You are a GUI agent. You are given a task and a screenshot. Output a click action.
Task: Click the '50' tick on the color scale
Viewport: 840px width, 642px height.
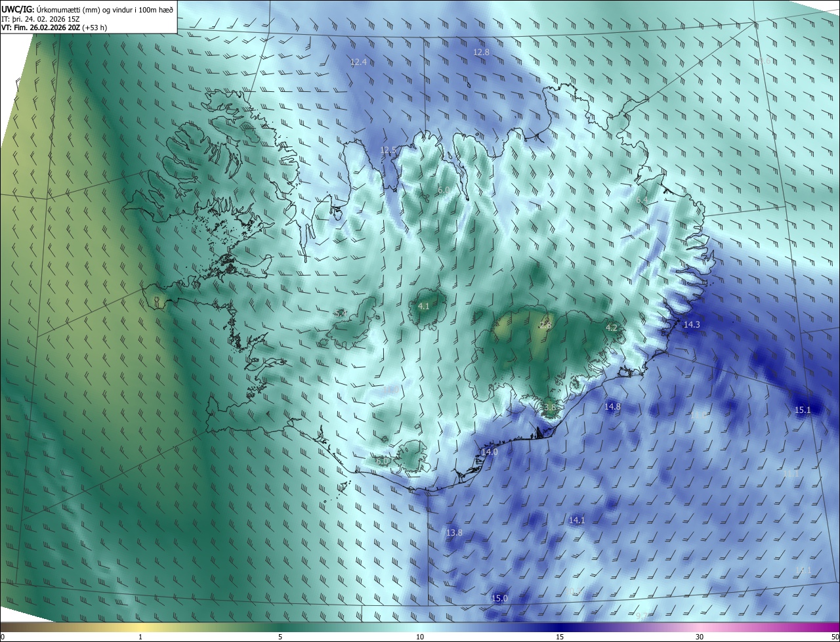pyautogui.click(x=835, y=637)
